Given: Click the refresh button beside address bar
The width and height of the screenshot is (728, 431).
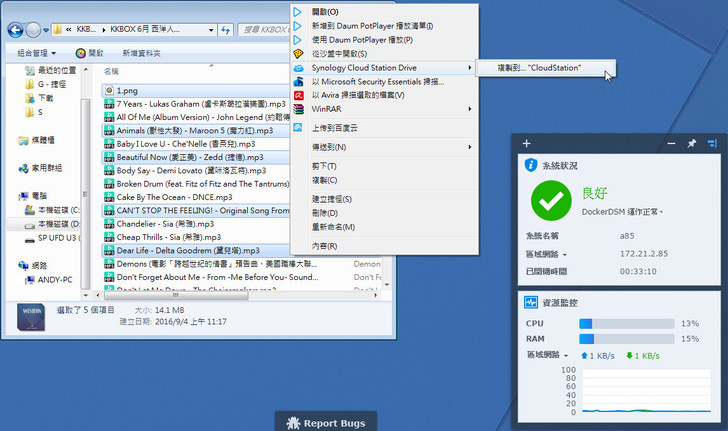Looking at the screenshot, I should pos(226,30).
